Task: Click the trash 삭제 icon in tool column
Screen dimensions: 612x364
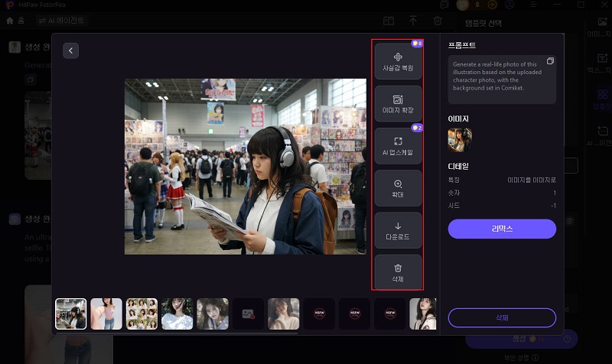Action: pyautogui.click(x=398, y=272)
